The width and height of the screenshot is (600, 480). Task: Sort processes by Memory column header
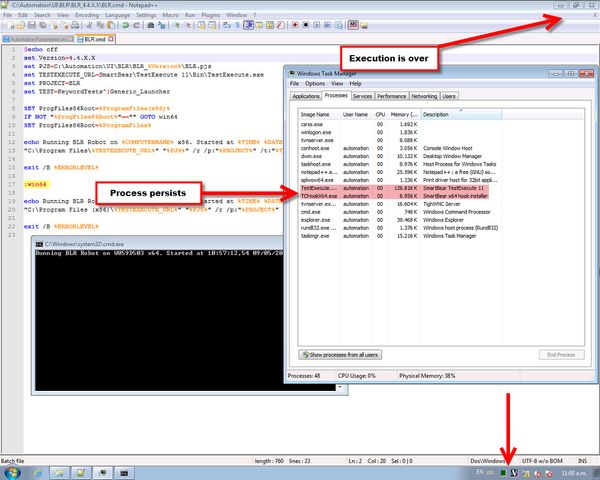[x=404, y=115]
